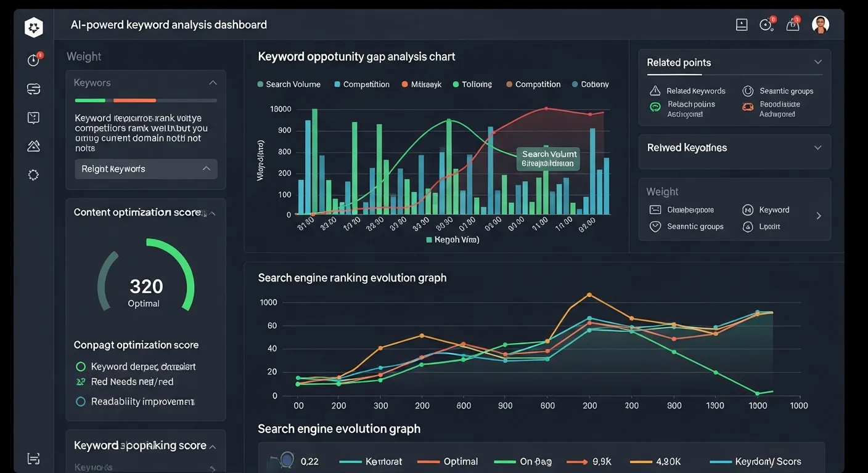Select Seantic groups in Related points
The width and height of the screenshot is (868, 473).
pos(779,91)
